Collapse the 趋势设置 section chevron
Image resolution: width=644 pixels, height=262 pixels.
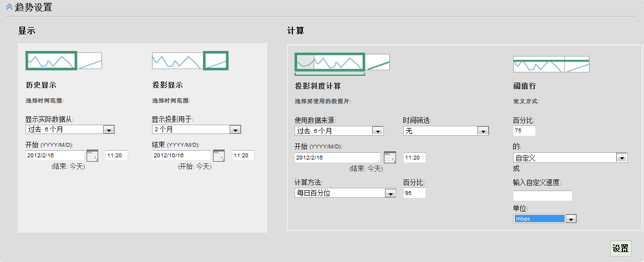click(x=9, y=7)
